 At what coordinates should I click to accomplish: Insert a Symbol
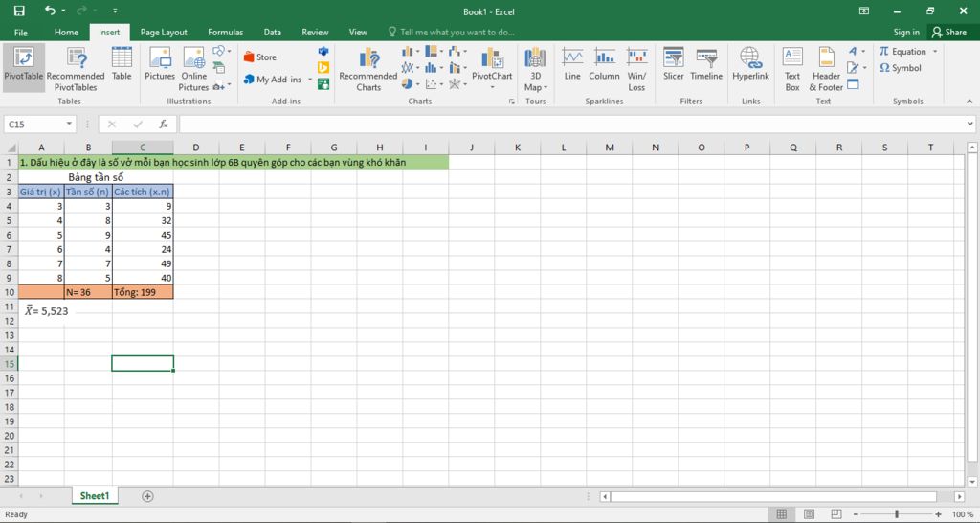pyautogui.click(x=900, y=68)
